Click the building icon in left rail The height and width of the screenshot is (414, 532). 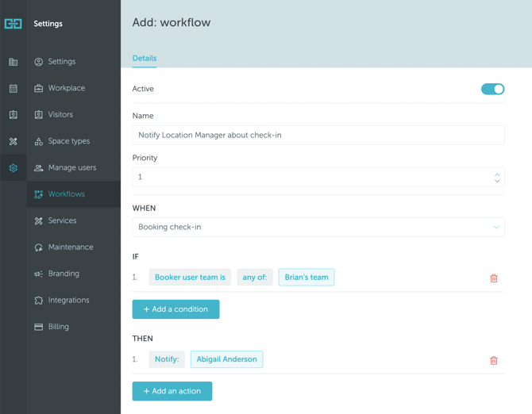click(x=13, y=62)
